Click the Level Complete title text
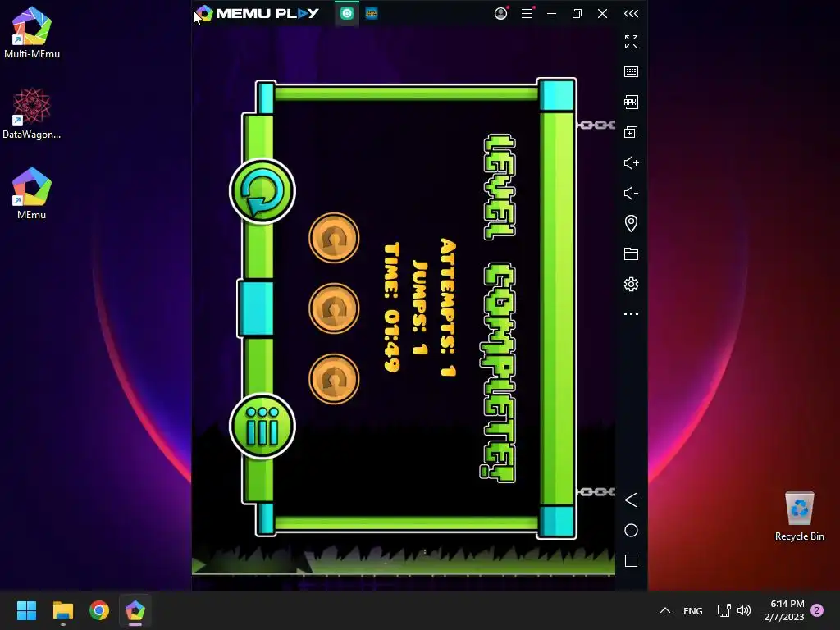This screenshot has width=840, height=630. pyautogui.click(x=498, y=308)
